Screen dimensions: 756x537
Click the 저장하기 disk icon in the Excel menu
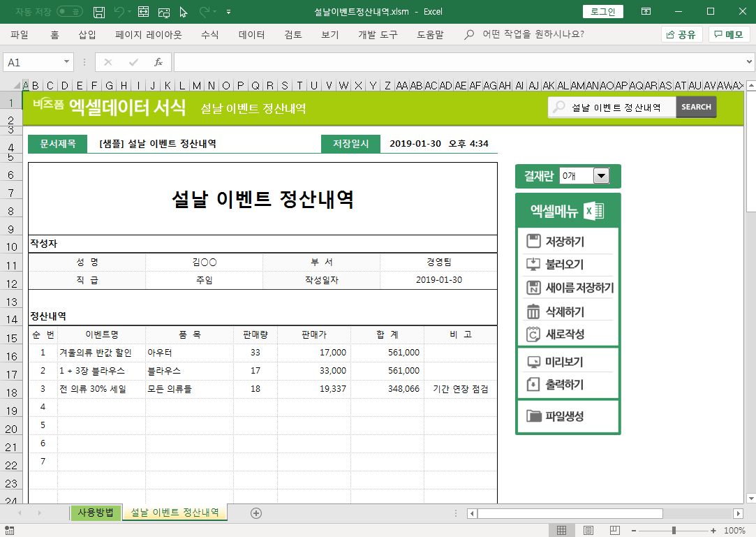pyautogui.click(x=533, y=242)
